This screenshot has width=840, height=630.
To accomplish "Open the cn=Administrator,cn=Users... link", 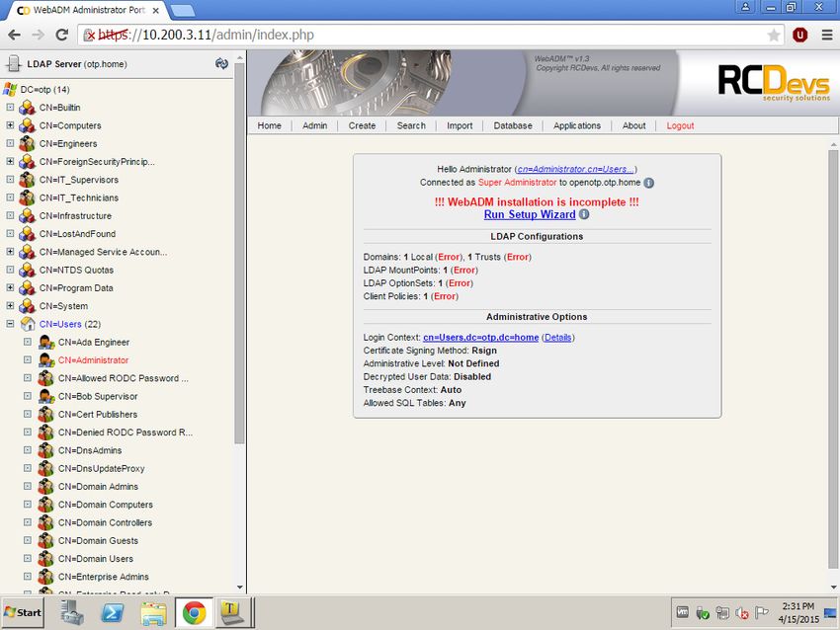I will [576, 169].
